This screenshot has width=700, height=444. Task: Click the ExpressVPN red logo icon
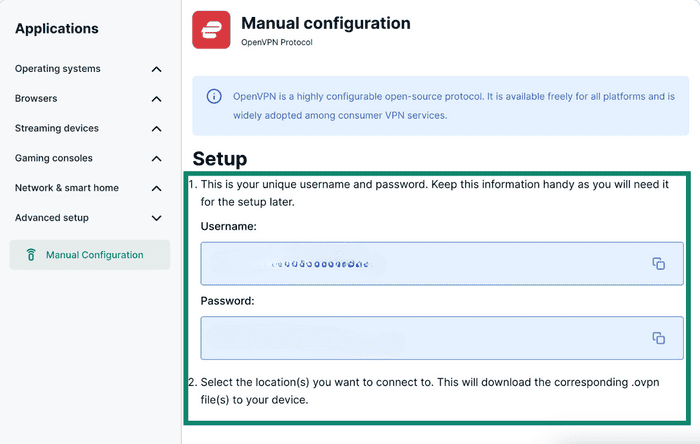[211, 30]
